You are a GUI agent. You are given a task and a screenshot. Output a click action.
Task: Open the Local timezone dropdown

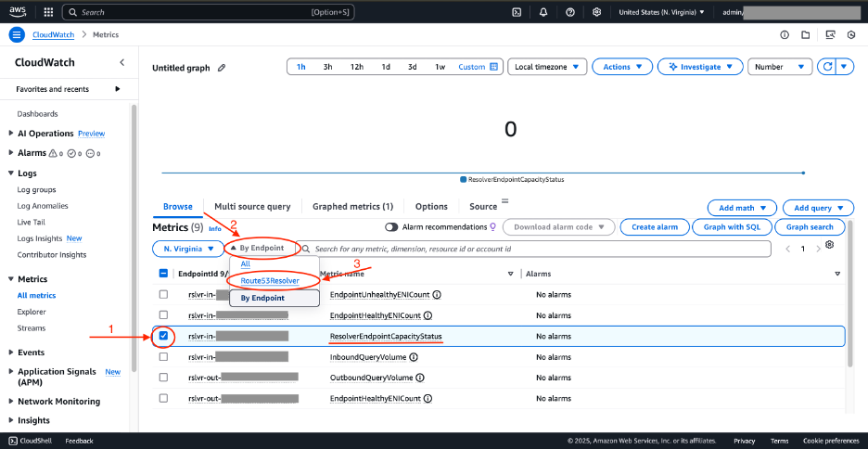[547, 67]
